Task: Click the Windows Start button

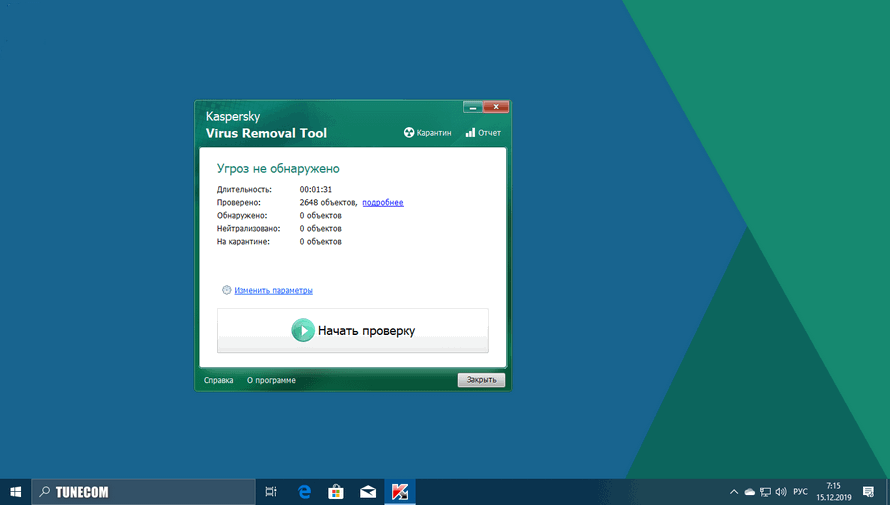Action: [16, 491]
